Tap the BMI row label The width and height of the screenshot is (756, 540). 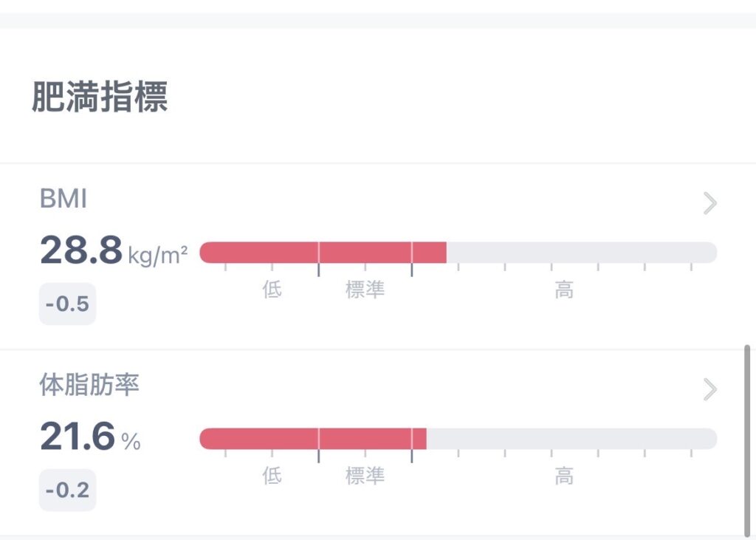[x=63, y=199]
